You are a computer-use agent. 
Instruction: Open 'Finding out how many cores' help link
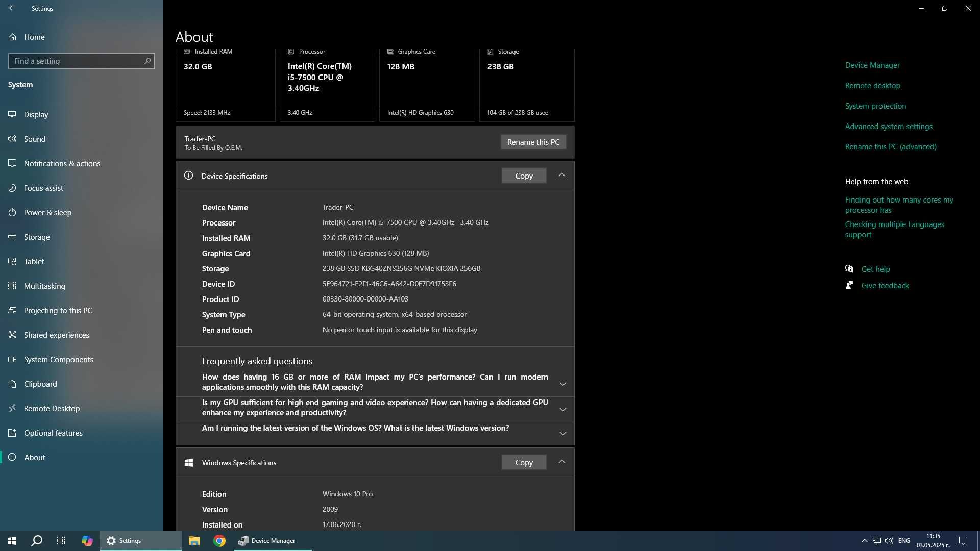pos(899,205)
